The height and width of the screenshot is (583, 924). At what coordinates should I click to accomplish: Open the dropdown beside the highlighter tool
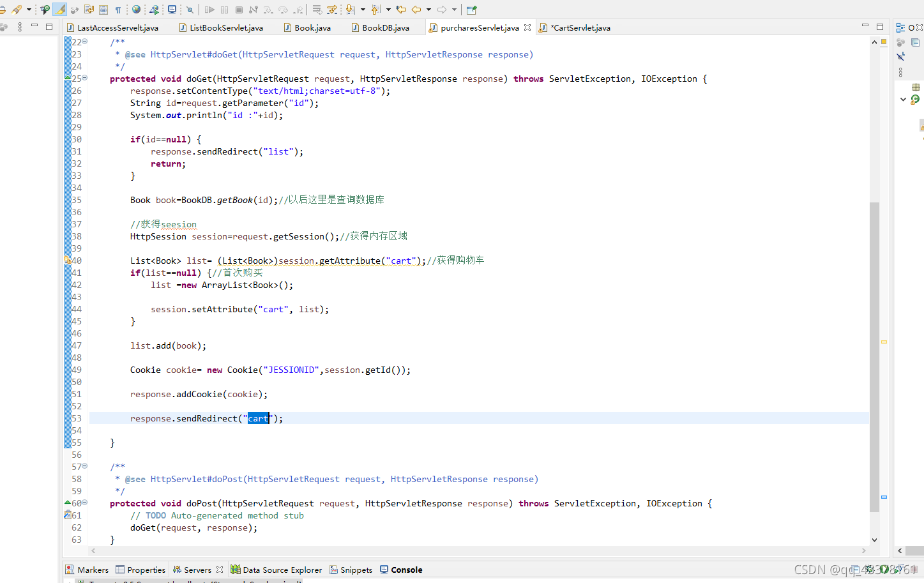click(29, 10)
